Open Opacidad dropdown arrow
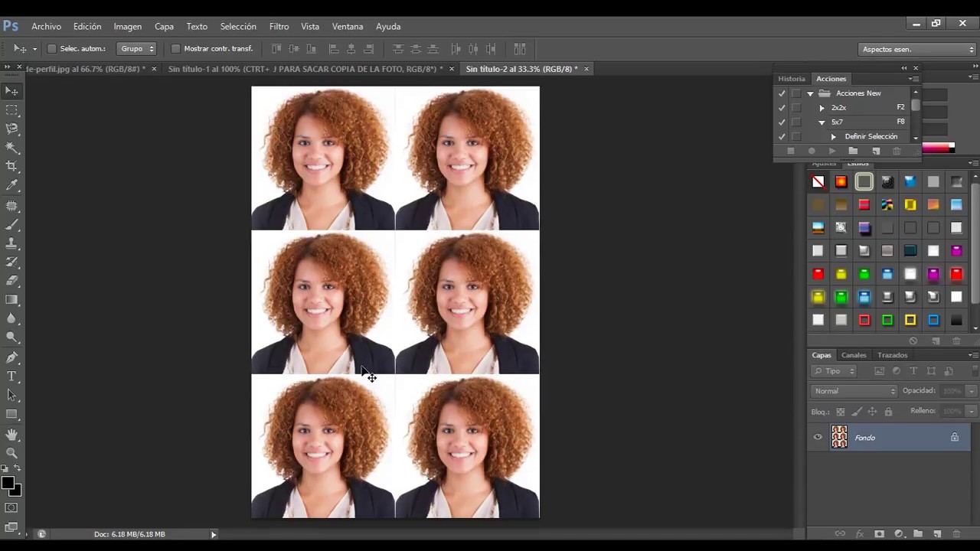The image size is (980, 551). click(971, 391)
